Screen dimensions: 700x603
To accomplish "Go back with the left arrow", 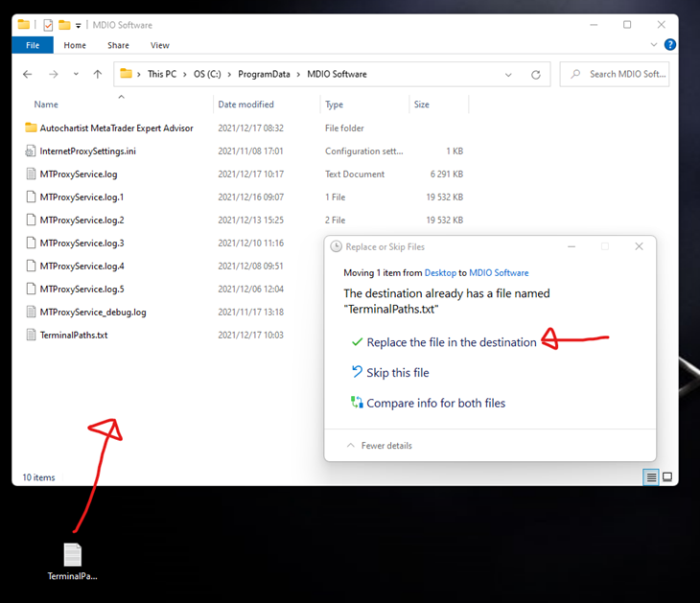I will pos(28,74).
